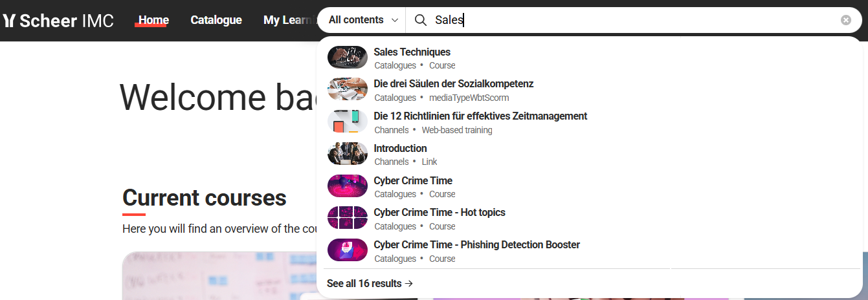Click the Phishing Detection Booster thumbnail
Screen dimensions: 868x300
tap(348, 250)
